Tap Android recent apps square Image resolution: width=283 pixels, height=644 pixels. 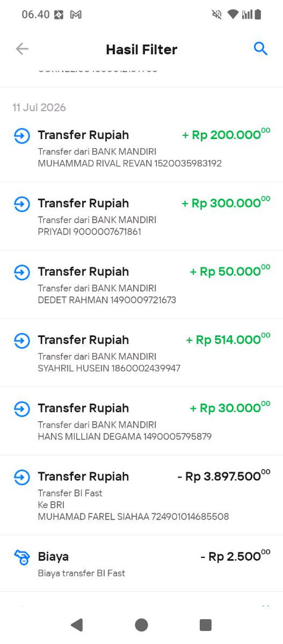[x=205, y=625]
